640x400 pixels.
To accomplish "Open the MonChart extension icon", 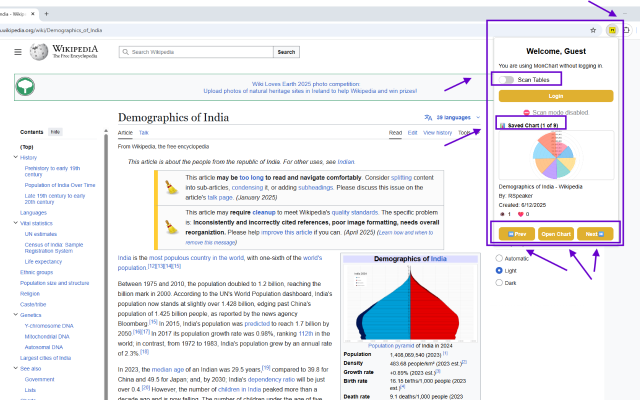I will tap(612, 30).
